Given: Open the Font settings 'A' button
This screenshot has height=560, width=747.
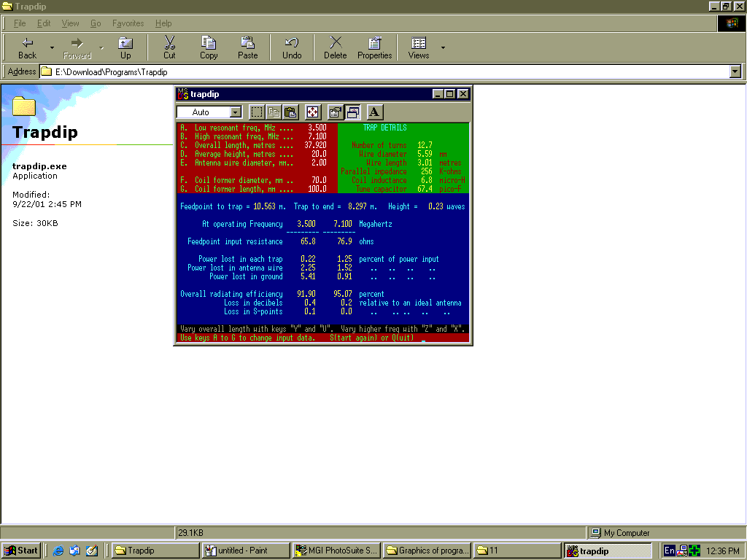Looking at the screenshot, I should pyautogui.click(x=374, y=112).
